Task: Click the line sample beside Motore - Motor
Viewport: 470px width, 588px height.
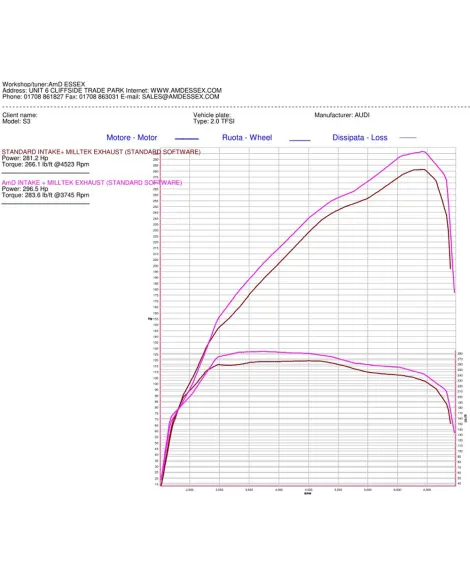Action: (x=187, y=139)
